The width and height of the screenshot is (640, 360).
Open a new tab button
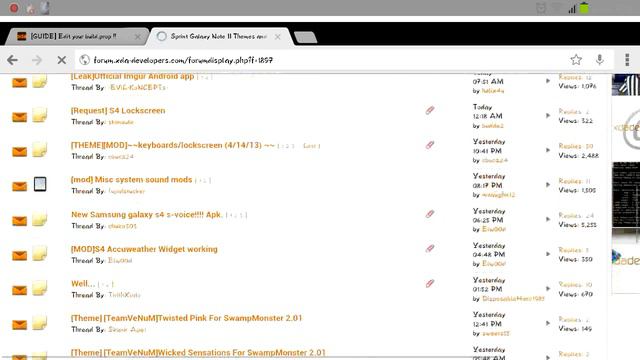tap(305, 37)
